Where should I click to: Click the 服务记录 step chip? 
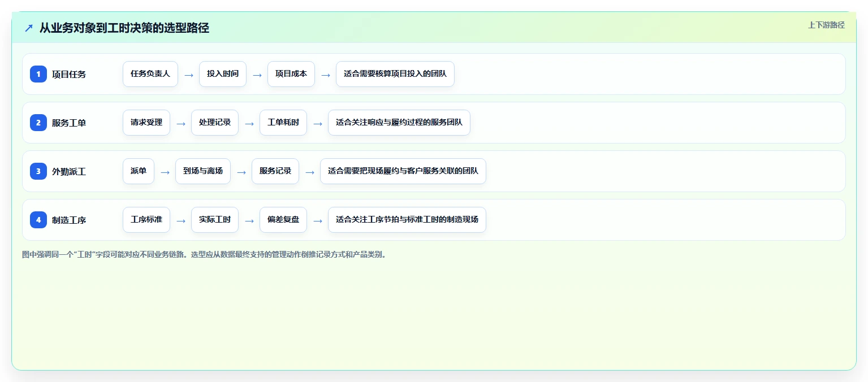pos(275,171)
